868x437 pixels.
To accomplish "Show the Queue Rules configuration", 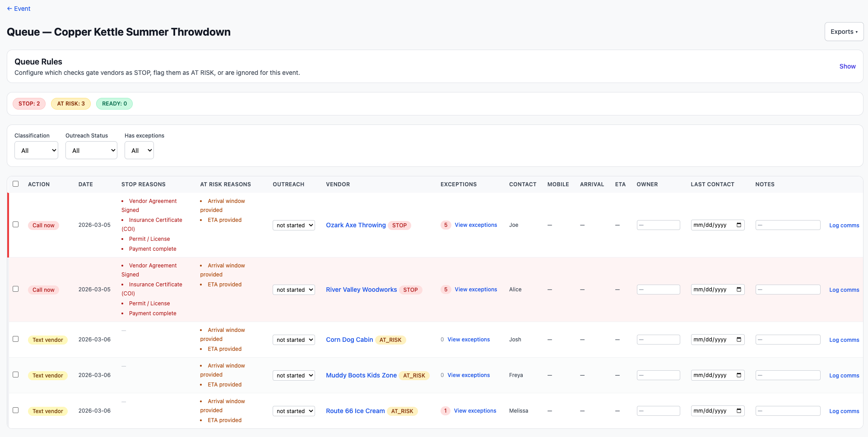I will [x=847, y=66].
